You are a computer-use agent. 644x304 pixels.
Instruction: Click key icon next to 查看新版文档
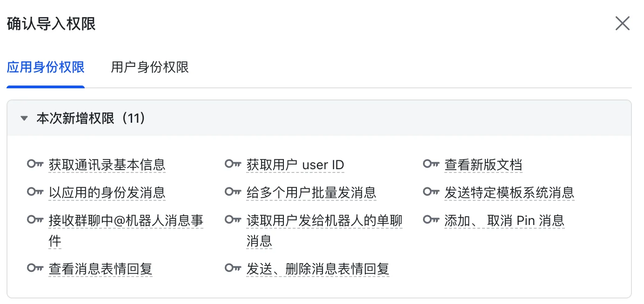point(431,164)
